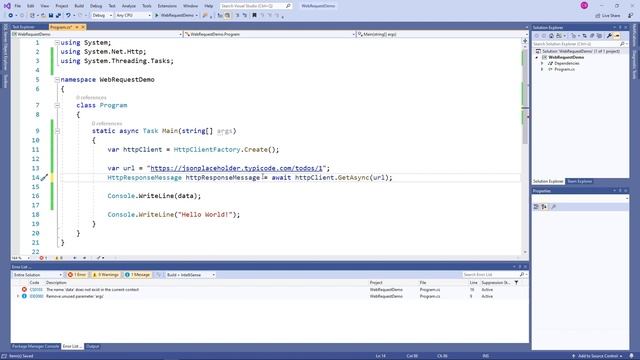Click the warnings count indicator below the editor

point(58,258)
